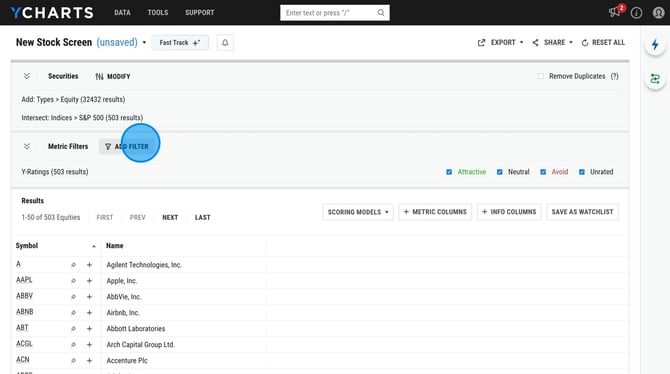
Task: Open the Scoring Models dropdown
Action: pyautogui.click(x=358, y=212)
